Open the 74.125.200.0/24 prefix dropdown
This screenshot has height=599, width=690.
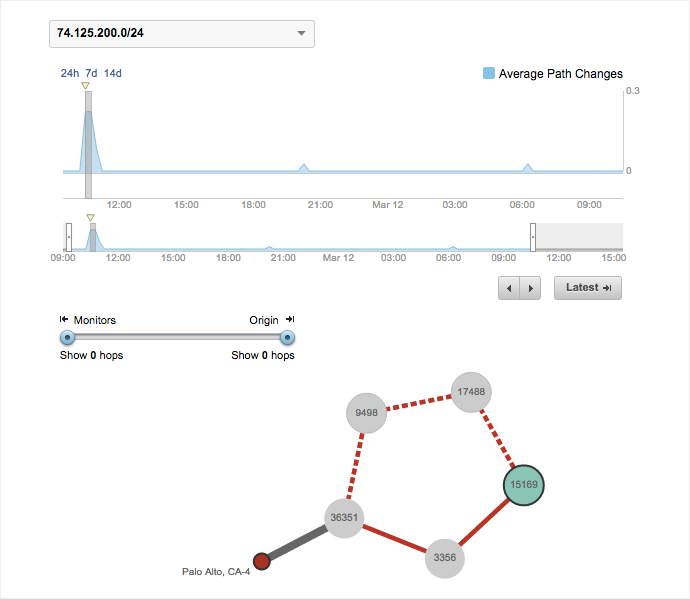click(181, 34)
